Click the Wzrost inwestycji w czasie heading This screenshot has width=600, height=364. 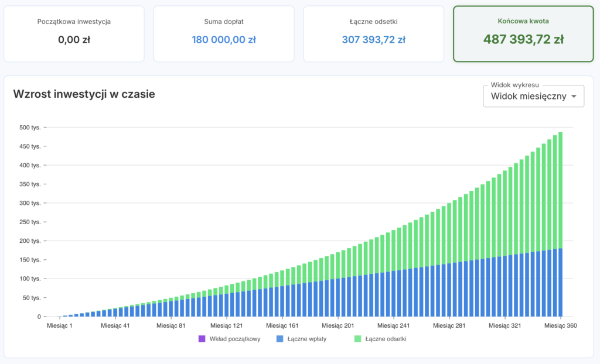point(84,94)
